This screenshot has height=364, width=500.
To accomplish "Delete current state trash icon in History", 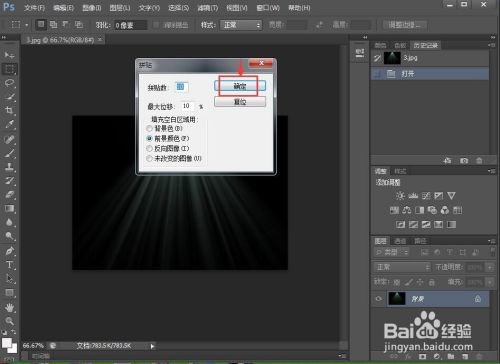I will (x=479, y=161).
